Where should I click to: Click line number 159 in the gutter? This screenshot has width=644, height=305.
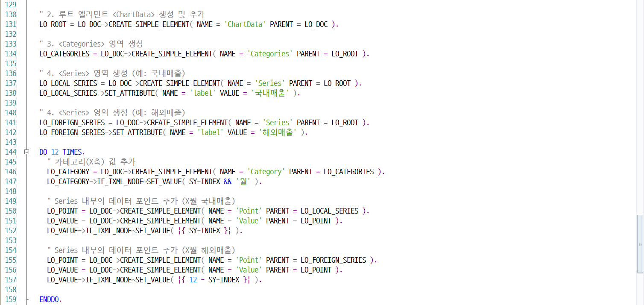[x=10, y=299]
